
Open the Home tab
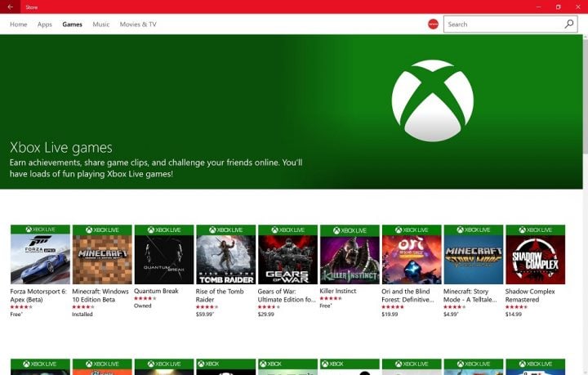pyautogui.click(x=18, y=24)
